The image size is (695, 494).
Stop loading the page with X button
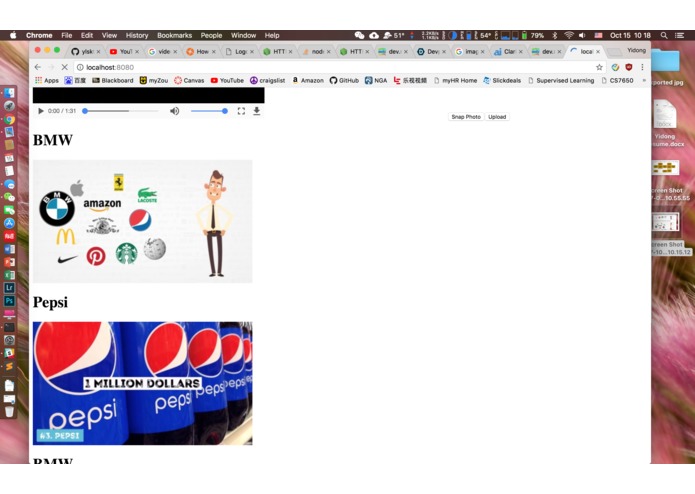[x=65, y=67]
